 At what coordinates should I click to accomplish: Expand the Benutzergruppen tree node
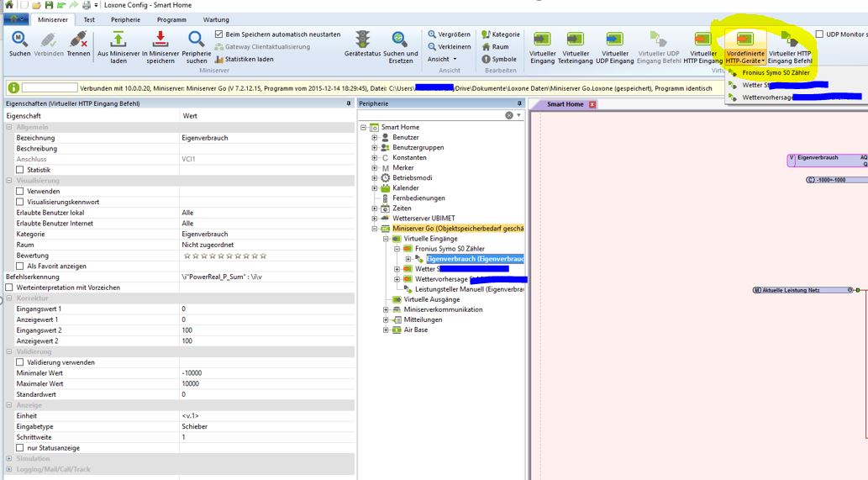click(x=375, y=148)
